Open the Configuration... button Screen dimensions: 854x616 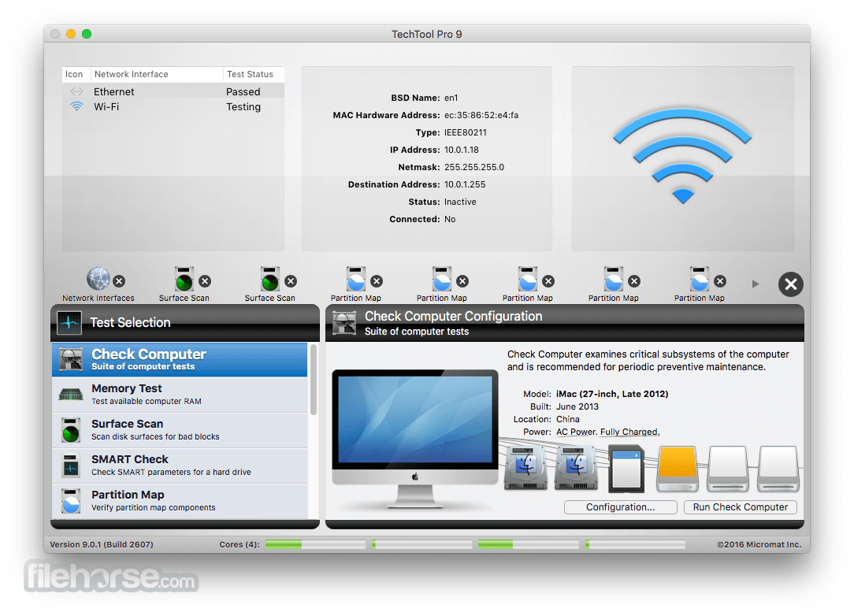[620, 507]
